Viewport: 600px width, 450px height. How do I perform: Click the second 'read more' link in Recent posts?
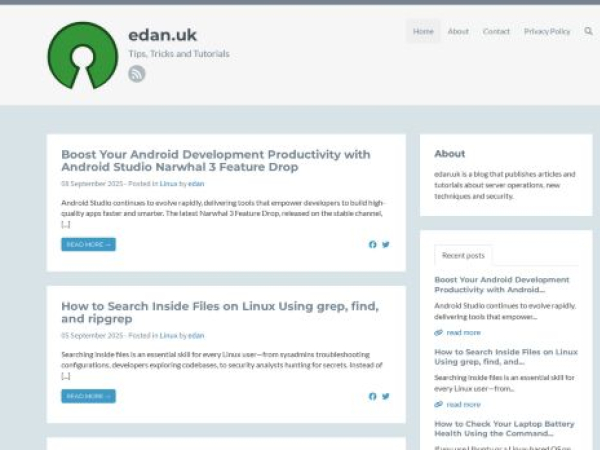click(463, 404)
